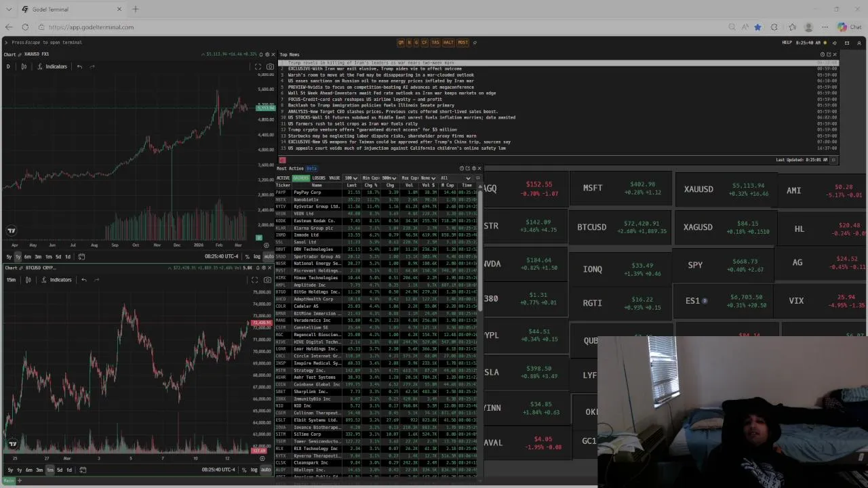Take a snapshot of the XAUUSD chart
Screen dimensions: 868x488
coord(270,66)
